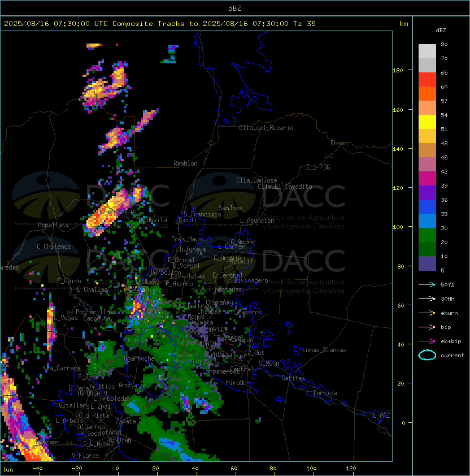Click the pink bip arrow icon
Viewport: 470px width, 476px height.
(x=427, y=327)
